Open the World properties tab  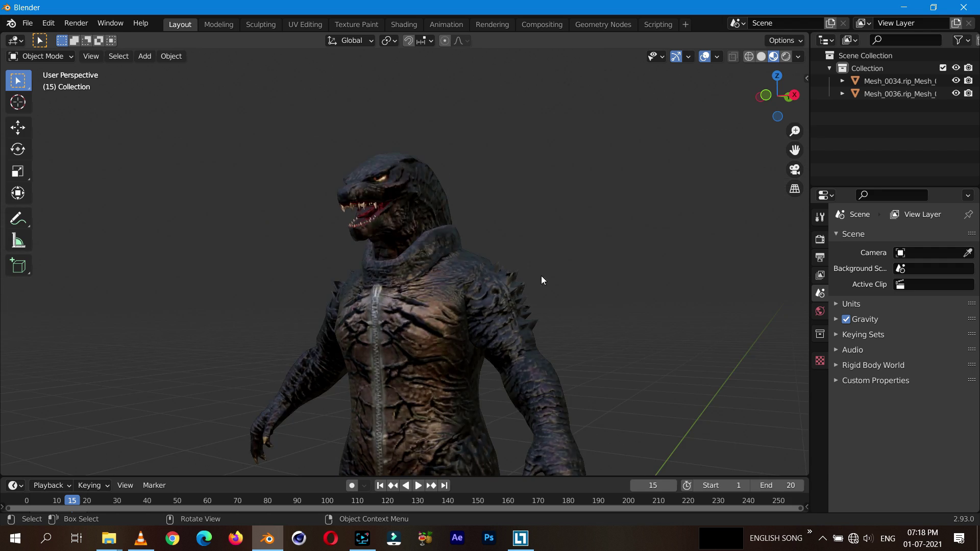tap(820, 311)
